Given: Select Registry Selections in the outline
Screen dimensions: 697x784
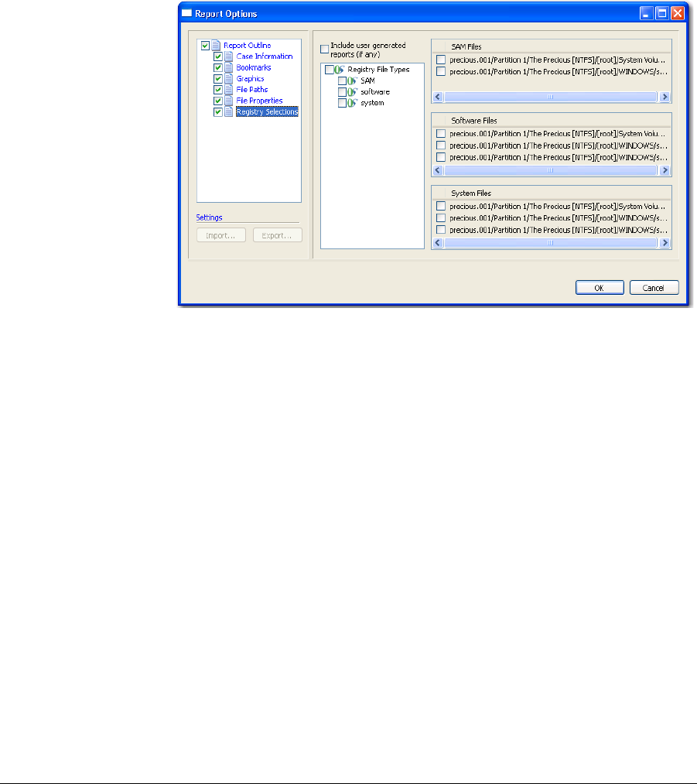Looking at the screenshot, I should [267, 112].
